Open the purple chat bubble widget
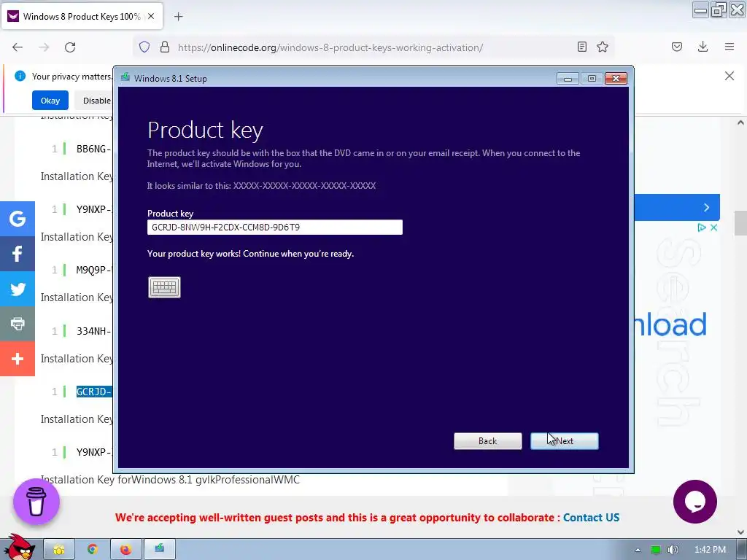Viewport: 747px width, 560px height. [x=695, y=502]
